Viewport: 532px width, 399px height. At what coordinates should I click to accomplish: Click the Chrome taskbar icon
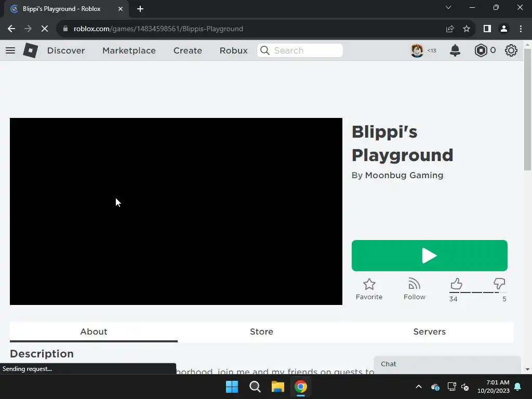(301, 387)
